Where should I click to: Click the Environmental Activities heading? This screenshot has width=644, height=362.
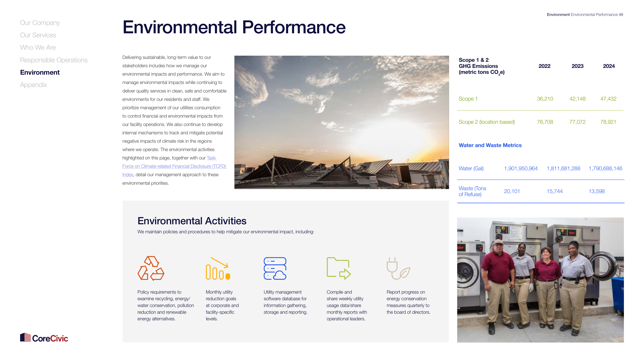192,221
